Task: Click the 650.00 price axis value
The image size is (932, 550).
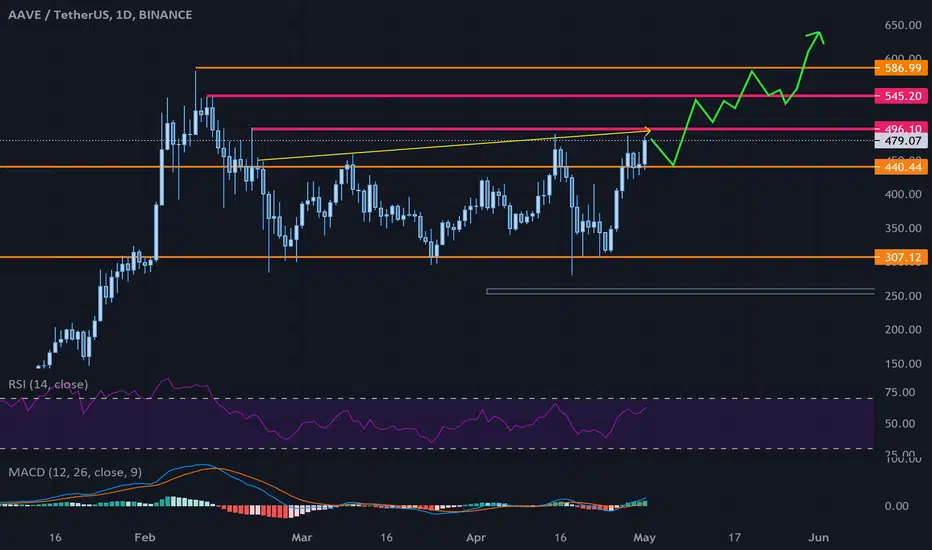Action: point(902,25)
